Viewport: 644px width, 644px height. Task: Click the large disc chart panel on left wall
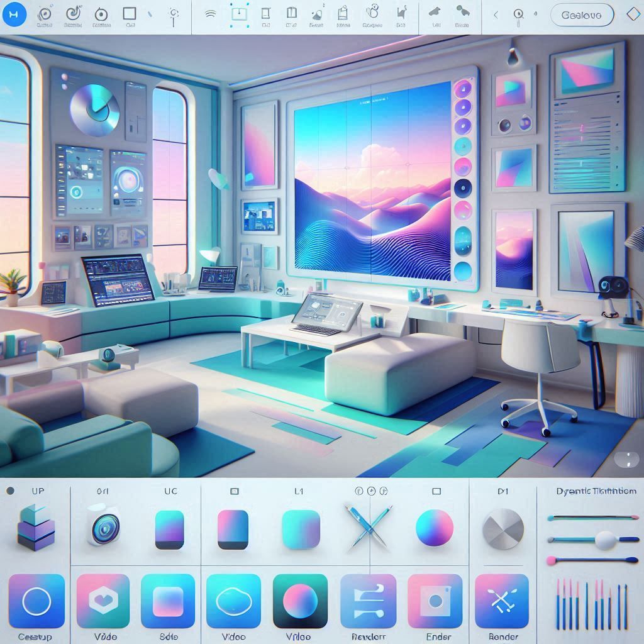pyautogui.click(x=94, y=110)
